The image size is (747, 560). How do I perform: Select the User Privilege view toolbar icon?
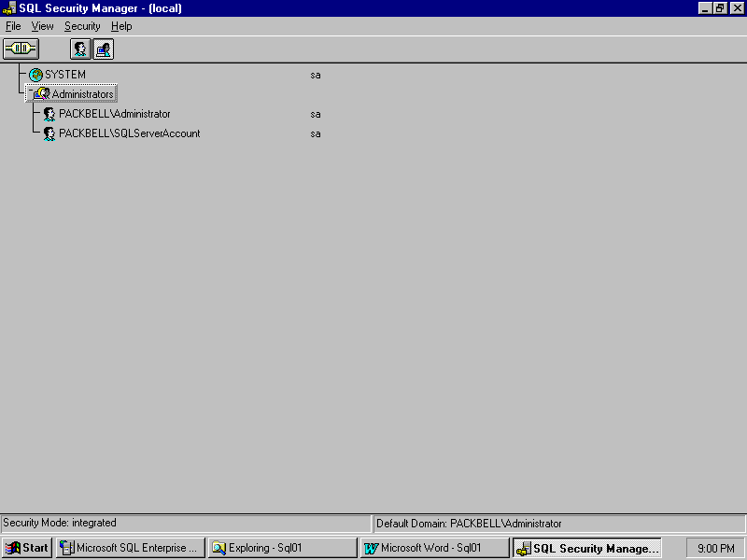click(x=81, y=49)
